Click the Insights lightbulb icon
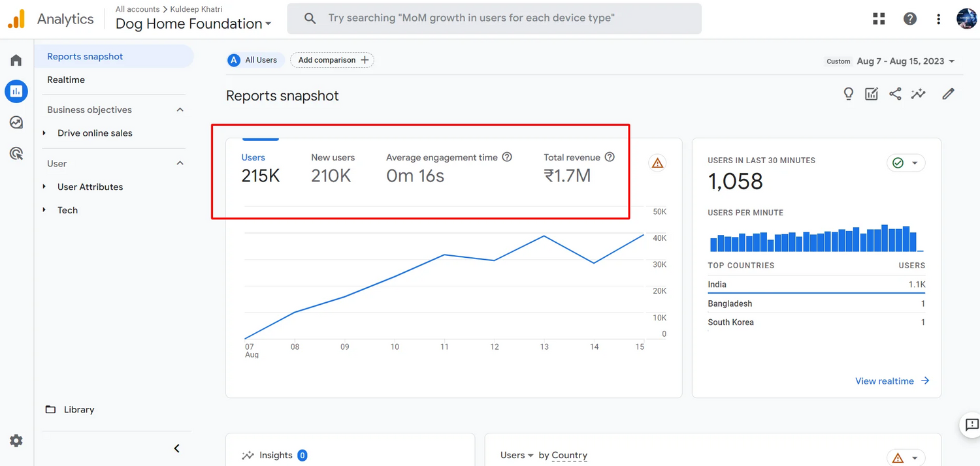This screenshot has width=980, height=466. pos(848,94)
